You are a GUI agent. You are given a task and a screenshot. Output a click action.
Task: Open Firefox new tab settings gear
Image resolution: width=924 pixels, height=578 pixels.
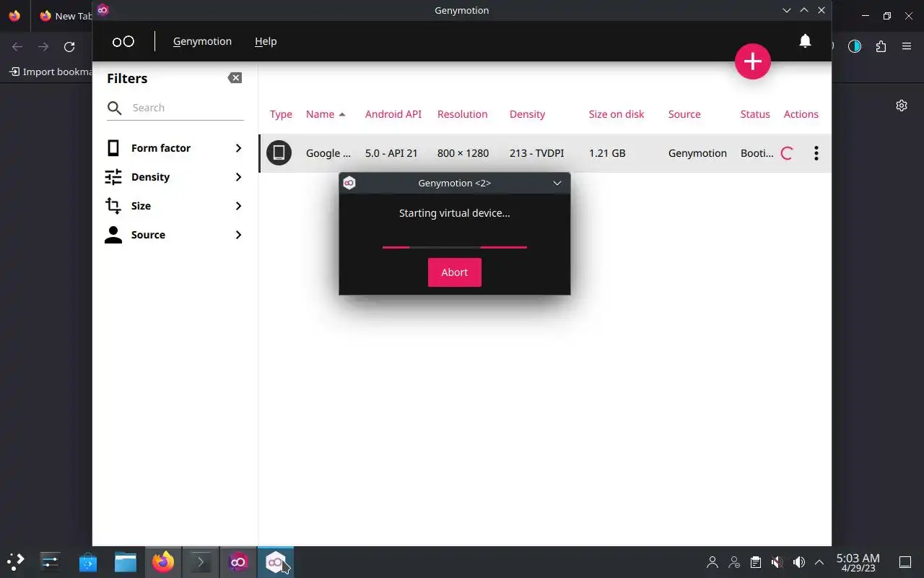pyautogui.click(x=902, y=105)
